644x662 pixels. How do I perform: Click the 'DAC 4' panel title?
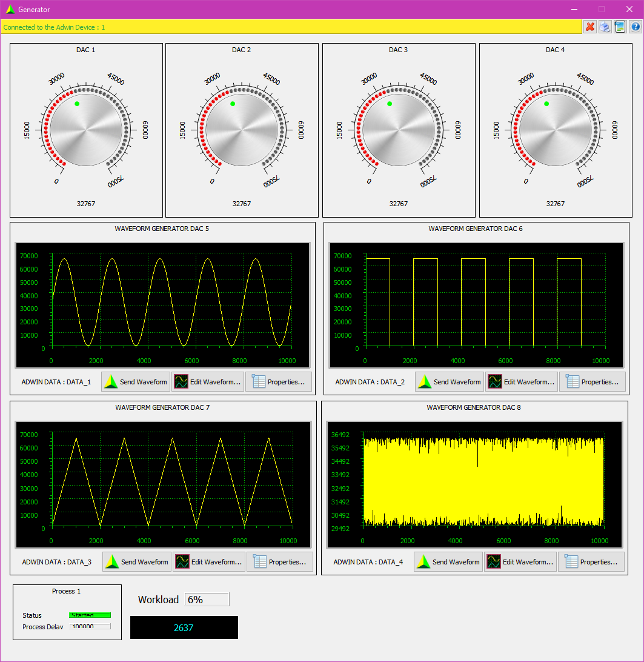click(556, 50)
